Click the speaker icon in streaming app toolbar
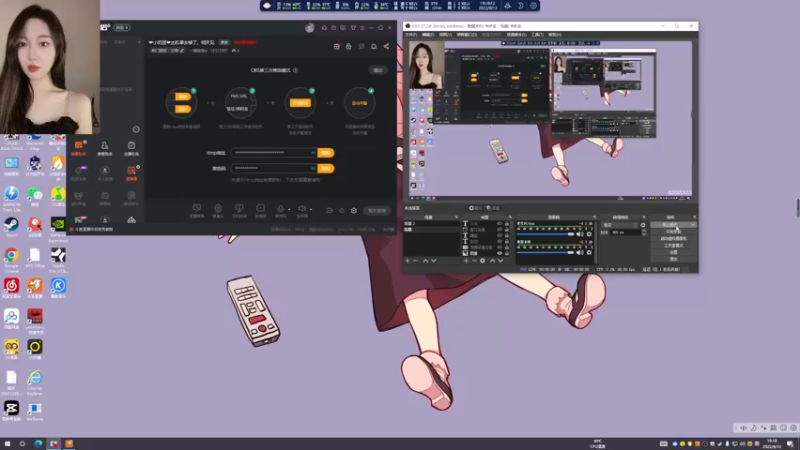The image size is (800, 450). coord(302,209)
